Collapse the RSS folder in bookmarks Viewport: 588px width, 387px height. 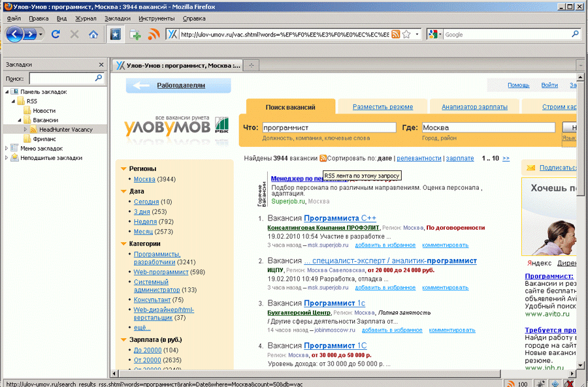pyautogui.click(x=13, y=101)
